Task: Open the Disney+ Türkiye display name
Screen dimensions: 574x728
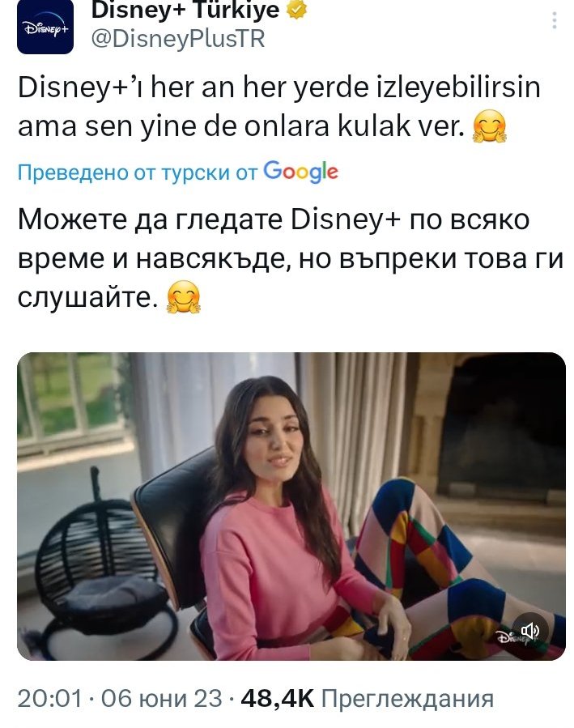Action: tap(185, 10)
